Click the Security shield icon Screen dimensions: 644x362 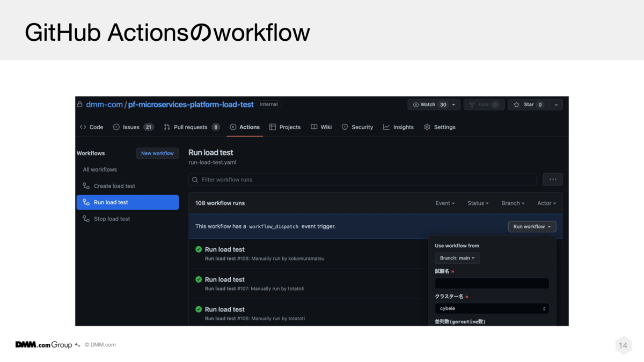coord(345,127)
